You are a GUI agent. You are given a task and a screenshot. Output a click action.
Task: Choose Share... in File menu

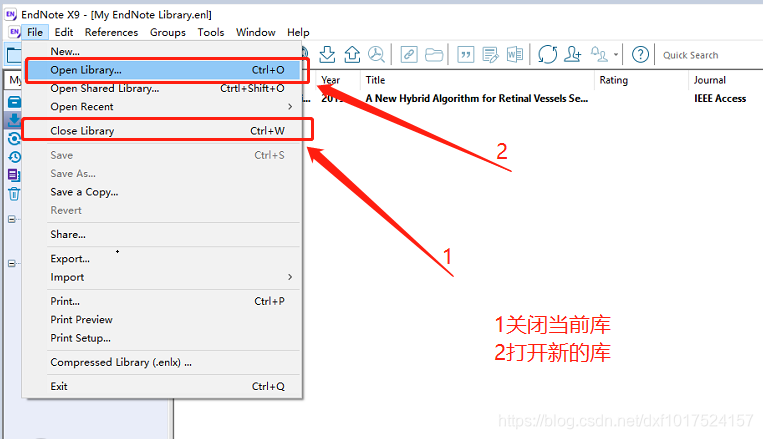pos(162,235)
